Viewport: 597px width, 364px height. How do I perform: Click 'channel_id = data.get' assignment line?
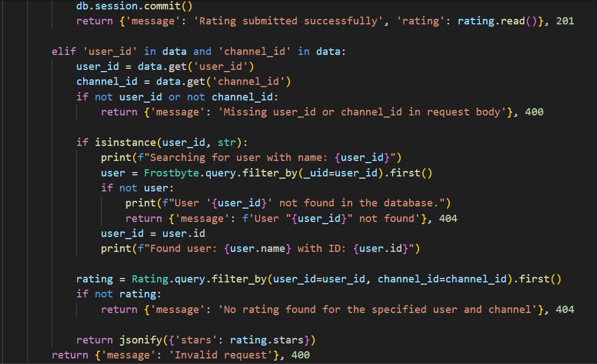tap(184, 82)
